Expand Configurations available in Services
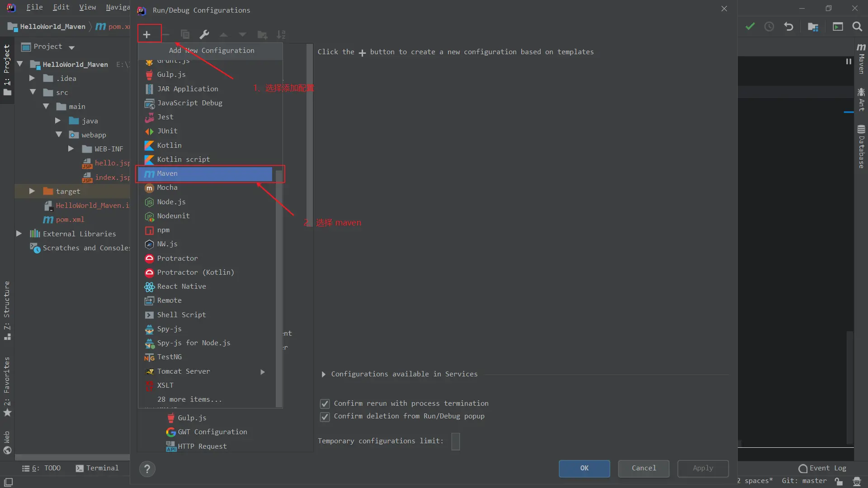The height and width of the screenshot is (488, 868). coord(323,374)
